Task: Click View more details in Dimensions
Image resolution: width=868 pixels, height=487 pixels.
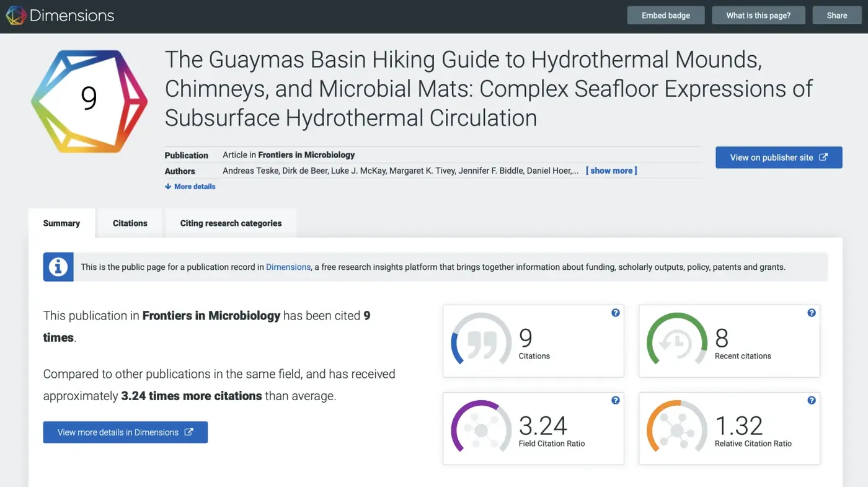Action: coord(125,432)
